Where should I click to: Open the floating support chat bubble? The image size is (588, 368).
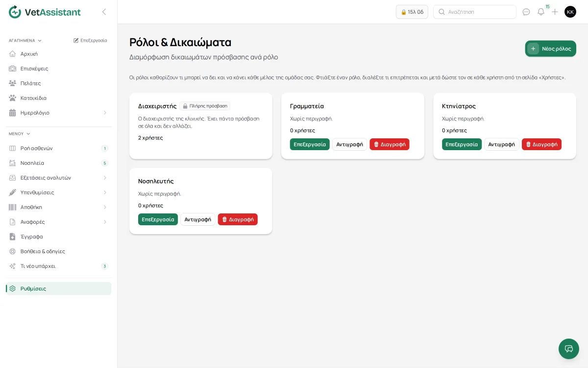(x=569, y=349)
